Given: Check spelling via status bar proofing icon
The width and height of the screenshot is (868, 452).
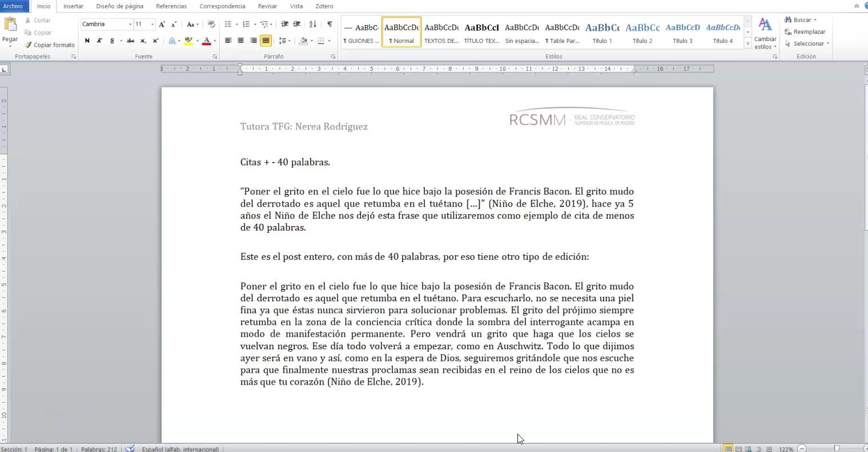Looking at the screenshot, I should click(x=130, y=449).
